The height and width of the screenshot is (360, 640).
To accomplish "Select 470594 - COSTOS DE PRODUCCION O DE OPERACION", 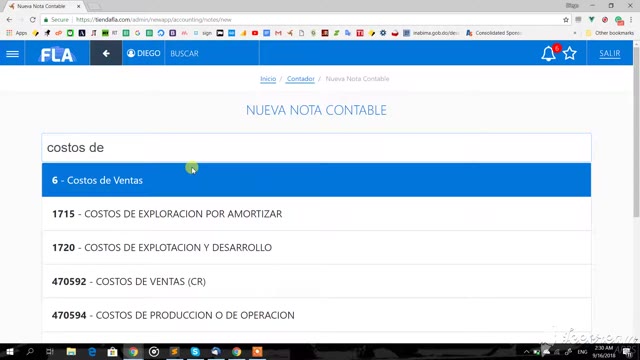I will coord(316,315).
